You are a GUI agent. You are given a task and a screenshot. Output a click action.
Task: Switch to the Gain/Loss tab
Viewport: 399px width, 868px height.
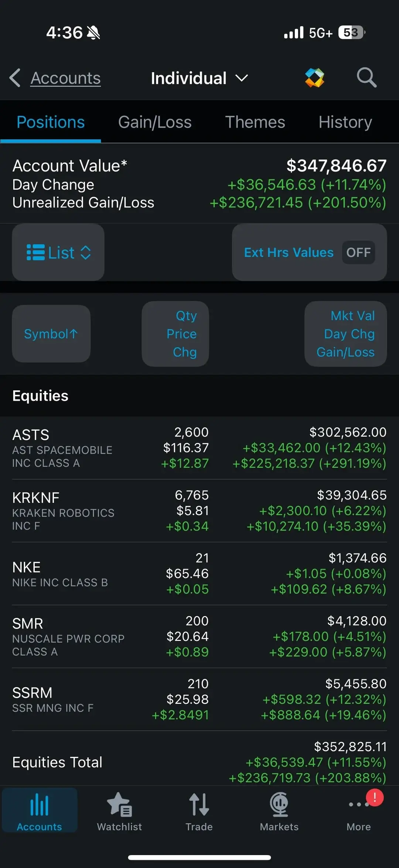click(155, 122)
